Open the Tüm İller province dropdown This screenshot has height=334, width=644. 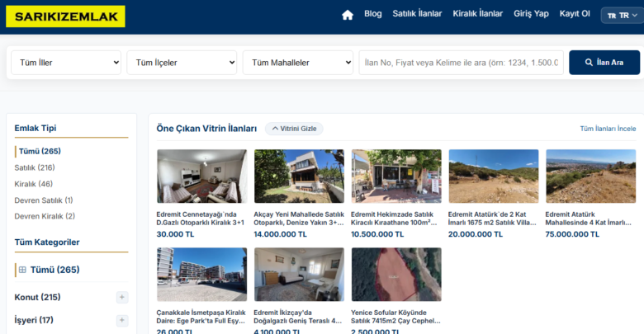66,63
